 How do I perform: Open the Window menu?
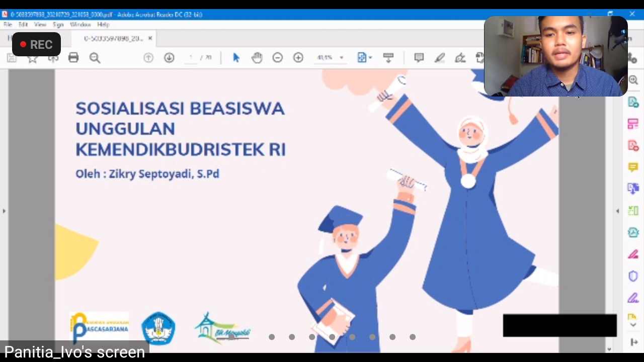tap(80, 25)
